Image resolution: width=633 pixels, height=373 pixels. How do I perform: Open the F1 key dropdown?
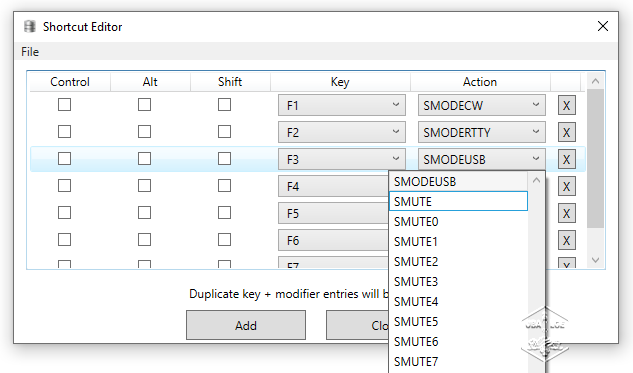(342, 105)
